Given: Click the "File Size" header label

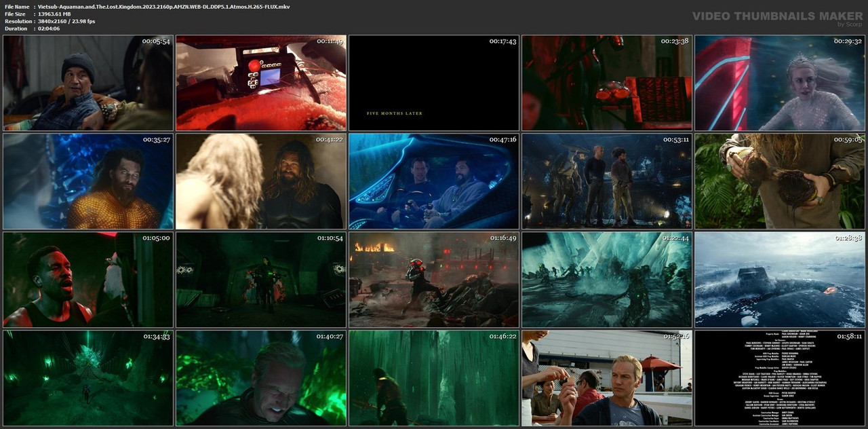Looking at the screenshot, I should coord(15,14).
